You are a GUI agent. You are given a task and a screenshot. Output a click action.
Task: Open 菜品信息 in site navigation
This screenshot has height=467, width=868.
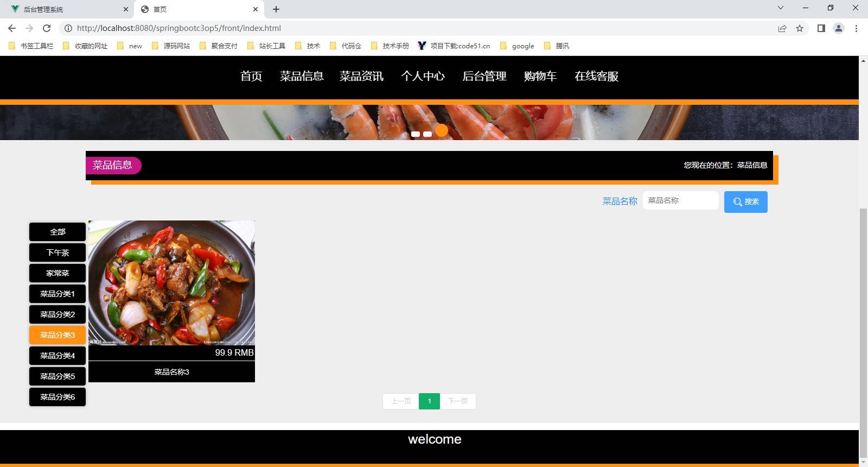pos(302,77)
